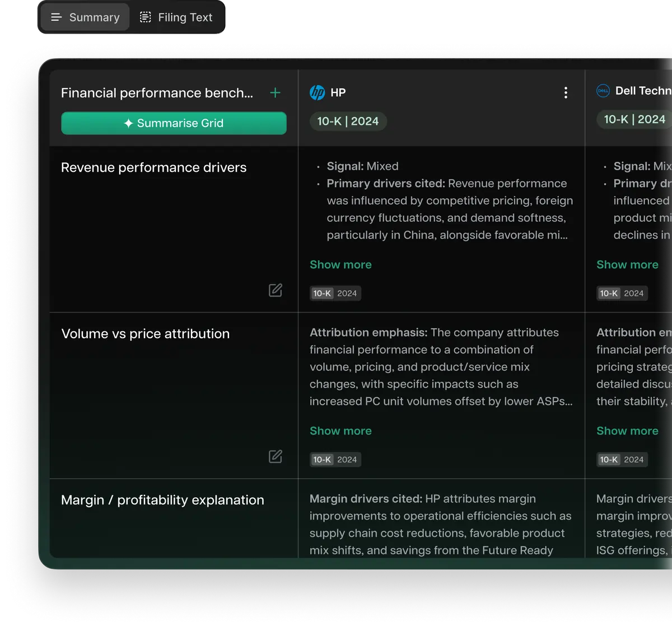Viewport: 672px width, 627px height.
Task: Select the Margin / profitability explanation row label
Action: (162, 500)
